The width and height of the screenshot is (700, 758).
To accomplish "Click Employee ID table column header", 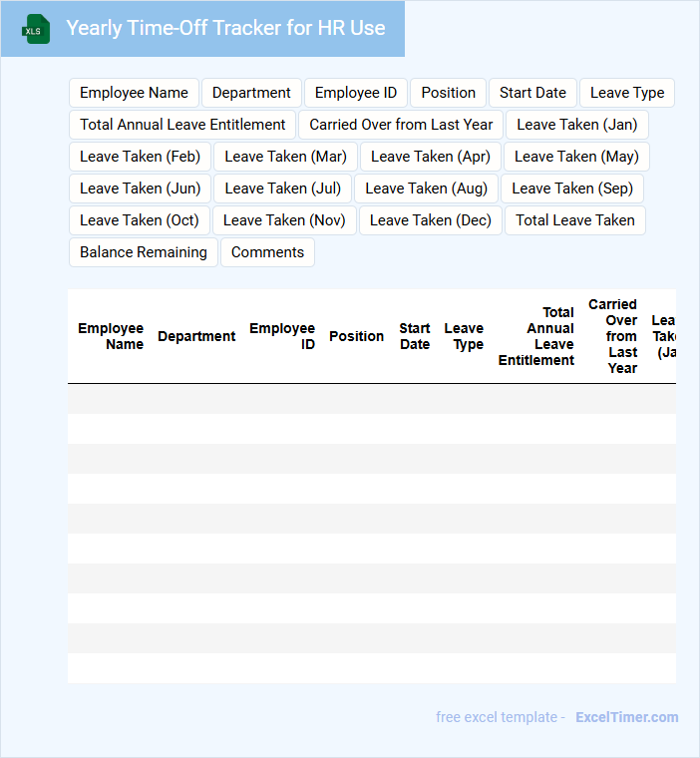I will point(282,336).
